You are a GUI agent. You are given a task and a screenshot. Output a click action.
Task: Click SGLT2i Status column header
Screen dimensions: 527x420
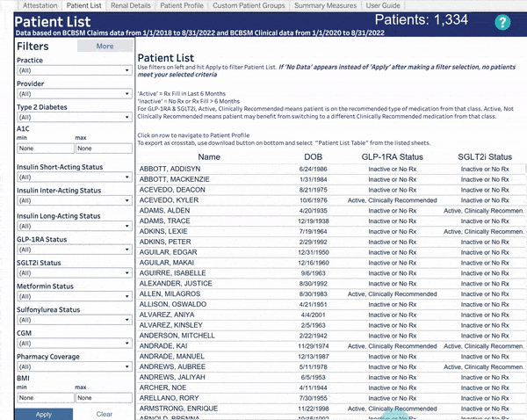point(485,157)
